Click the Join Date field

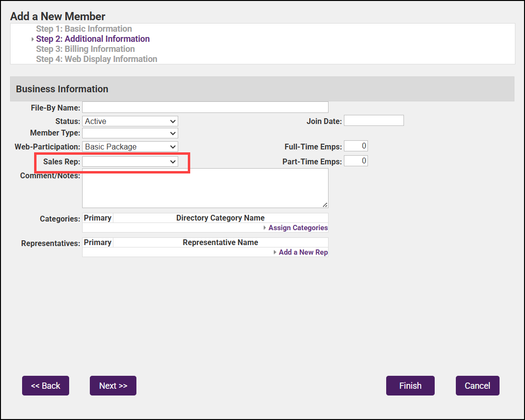coord(374,121)
